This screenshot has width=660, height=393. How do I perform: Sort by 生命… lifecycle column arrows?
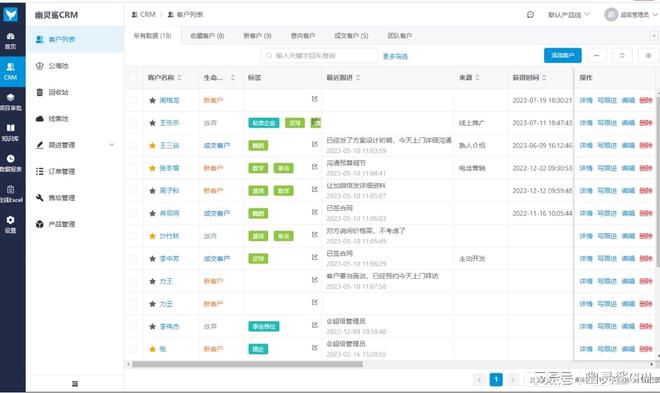tap(233, 77)
